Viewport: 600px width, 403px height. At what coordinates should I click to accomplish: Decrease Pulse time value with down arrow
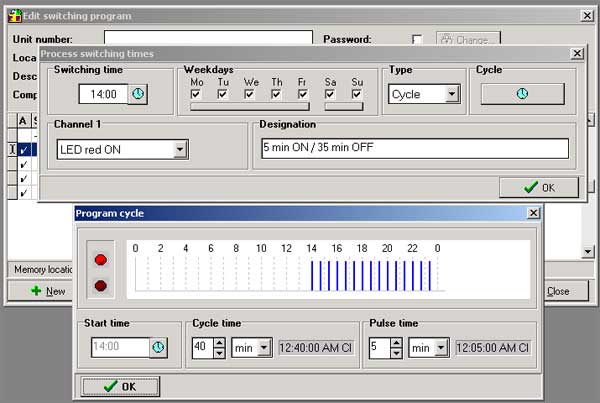(x=396, y=352)
